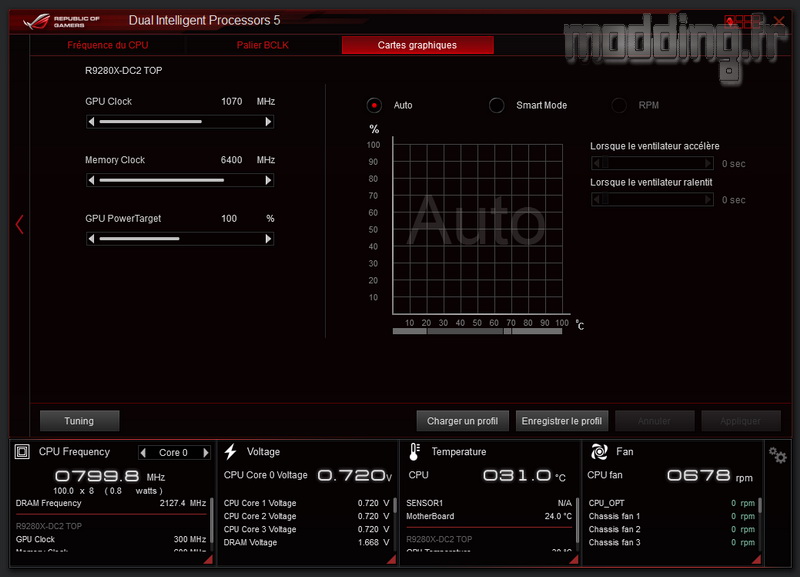This screenshot has height=577, width=800.
Task: Click the DRAM Voltage row
Action: click(306, 543)
